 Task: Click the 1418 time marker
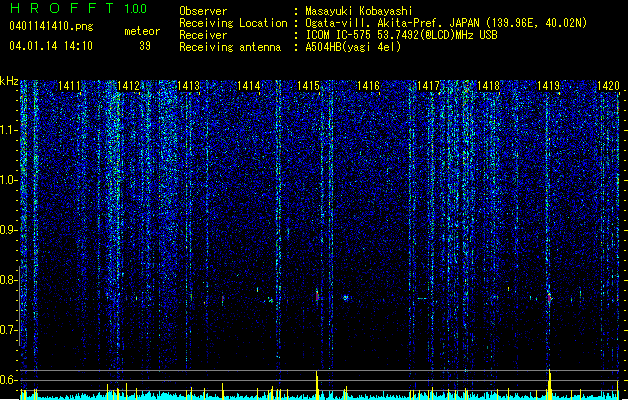tap(488, 85)
